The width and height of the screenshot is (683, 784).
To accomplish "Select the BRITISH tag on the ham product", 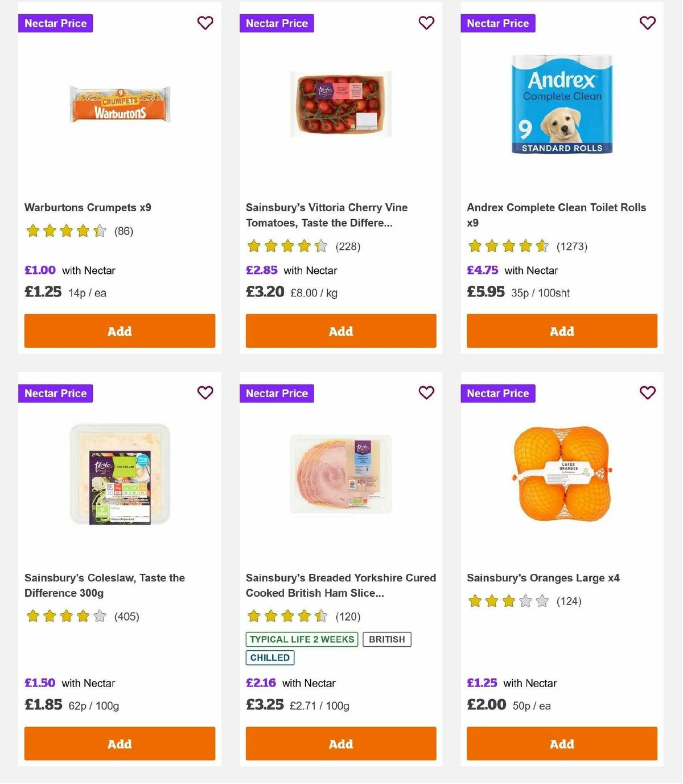I will (x=387, y=639).
